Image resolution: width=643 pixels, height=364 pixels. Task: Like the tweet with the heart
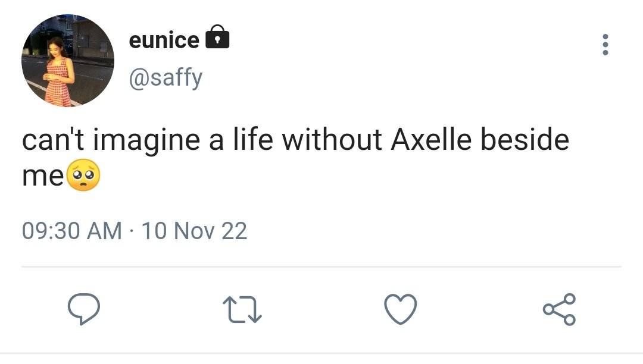point(401,309)
